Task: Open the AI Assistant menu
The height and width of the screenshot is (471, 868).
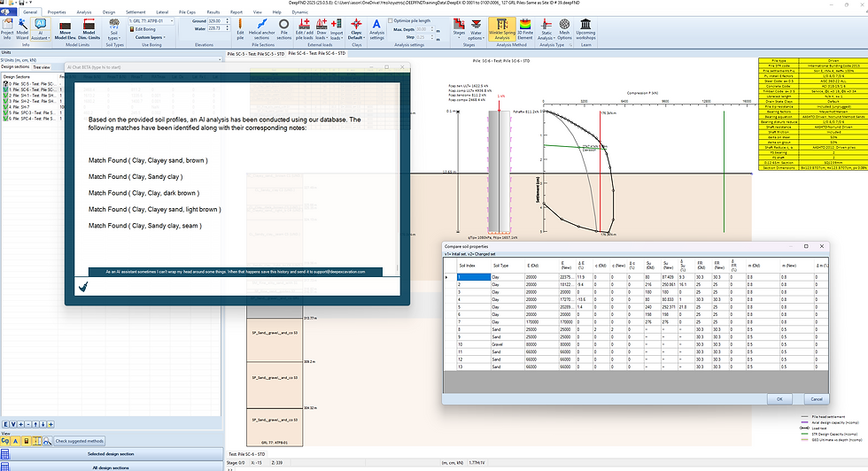Action: tap(40, 29)
